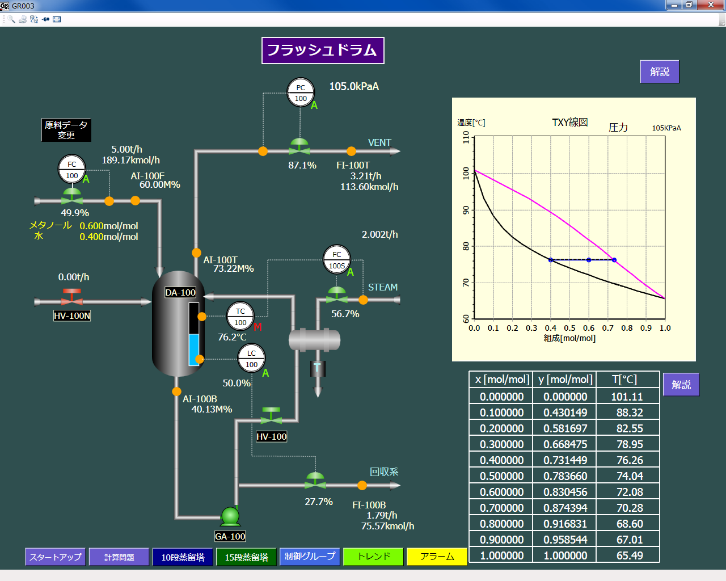This screenshot has height=581, width=726.
Task: Click the red HV-100N hand valve
Action: (x=72, y=298)
